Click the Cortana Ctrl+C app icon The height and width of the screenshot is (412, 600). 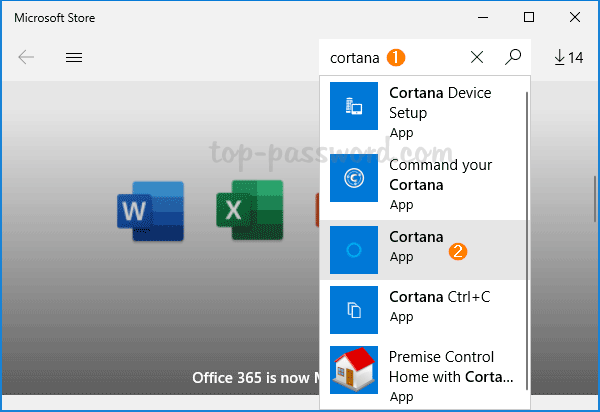(354, 310)
